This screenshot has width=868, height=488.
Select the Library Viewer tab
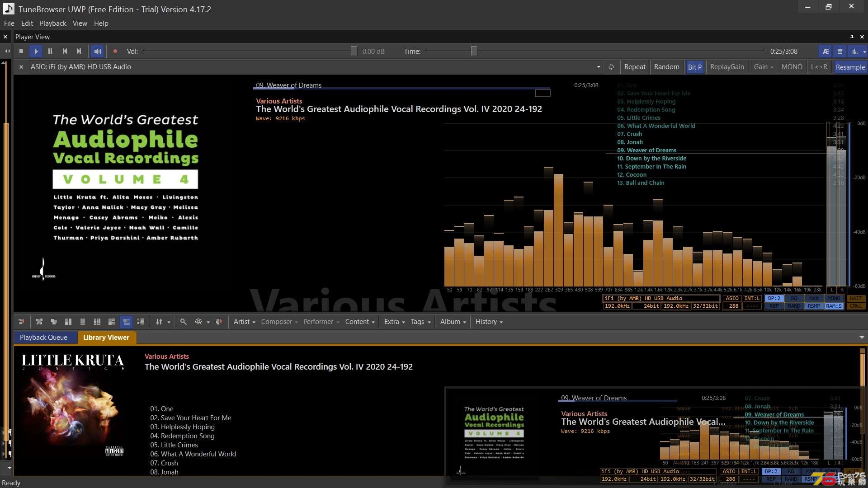[x=106, y=338]
